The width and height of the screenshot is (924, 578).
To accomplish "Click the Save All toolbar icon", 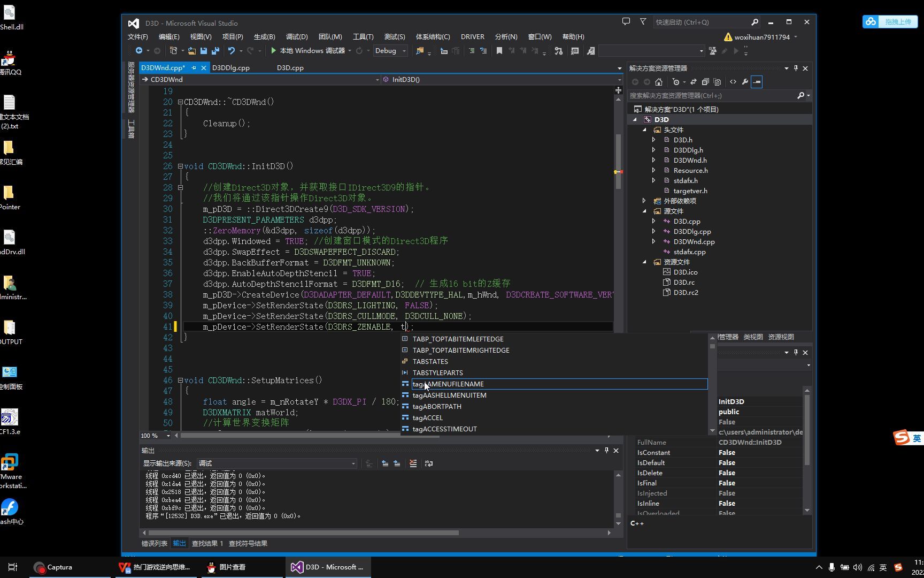I will point(215,51).
